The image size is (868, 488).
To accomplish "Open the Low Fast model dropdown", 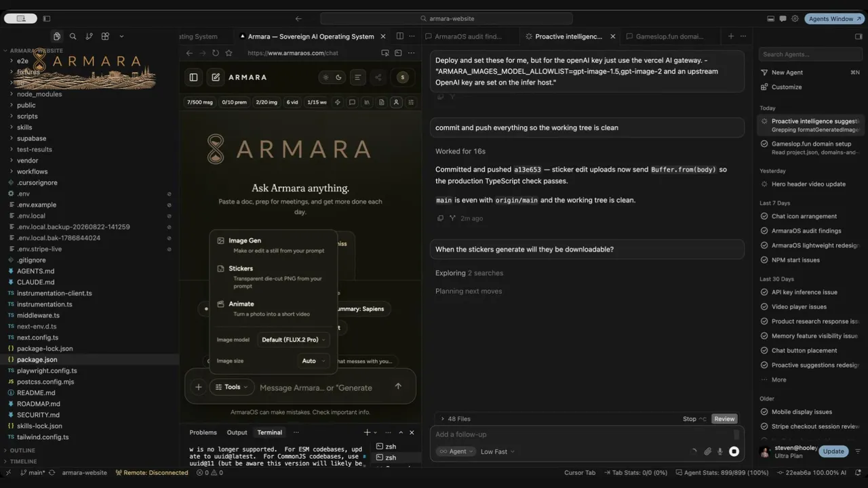I will (x=498, y=451).
